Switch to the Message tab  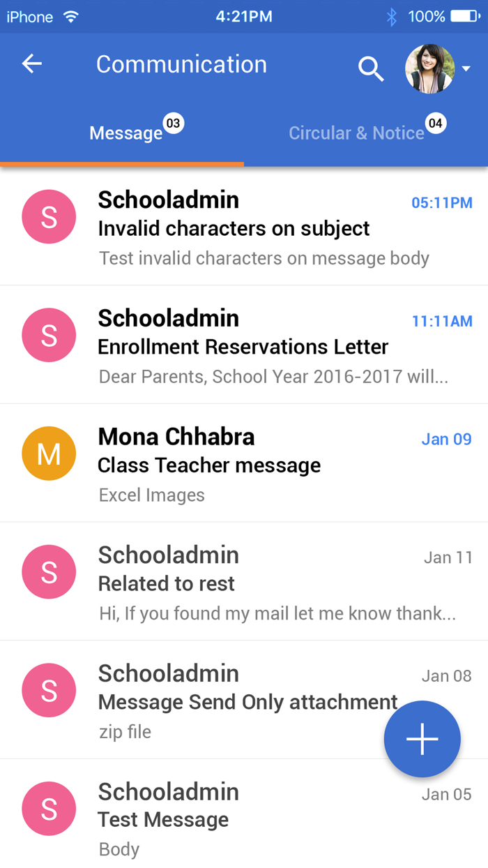[x=125, y=133]
